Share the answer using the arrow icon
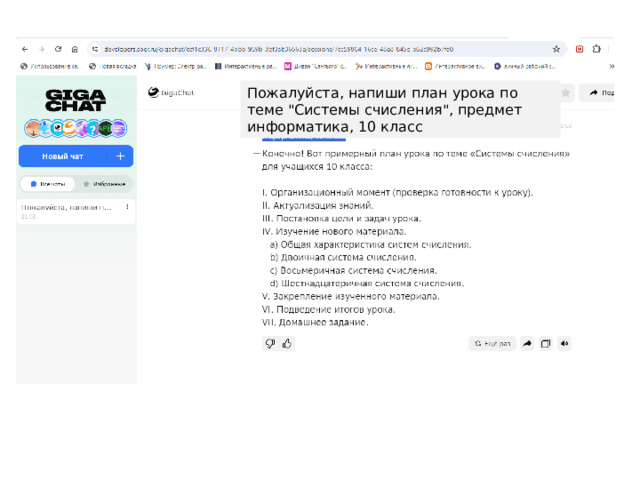Screen dimensions: 640x480 tap(527, 344)
